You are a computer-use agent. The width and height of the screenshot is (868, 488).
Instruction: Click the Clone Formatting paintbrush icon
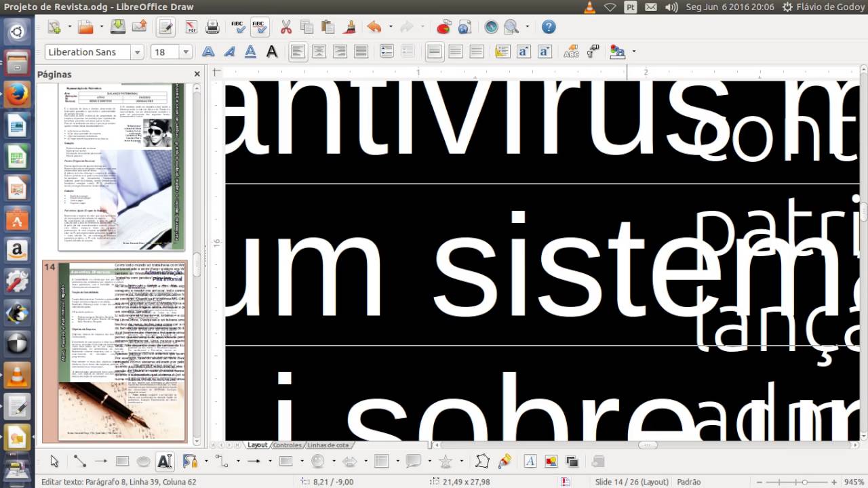tap(350, 27)
